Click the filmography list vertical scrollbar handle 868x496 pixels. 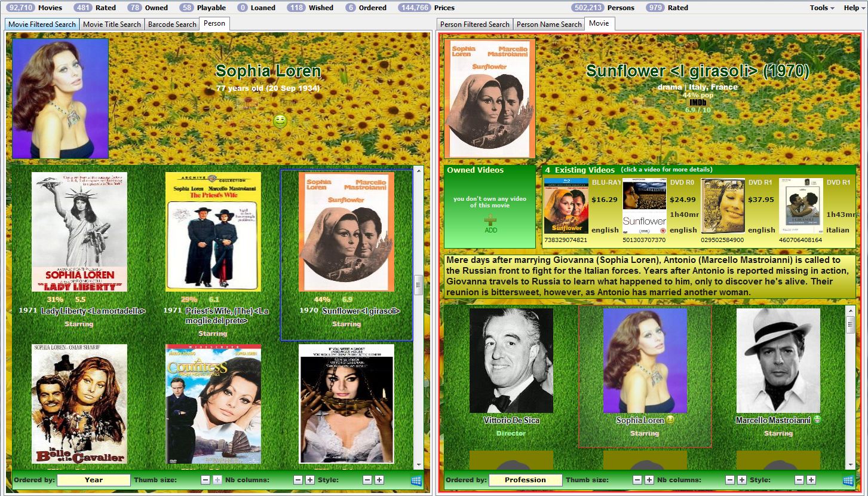(x=419, y=285)
